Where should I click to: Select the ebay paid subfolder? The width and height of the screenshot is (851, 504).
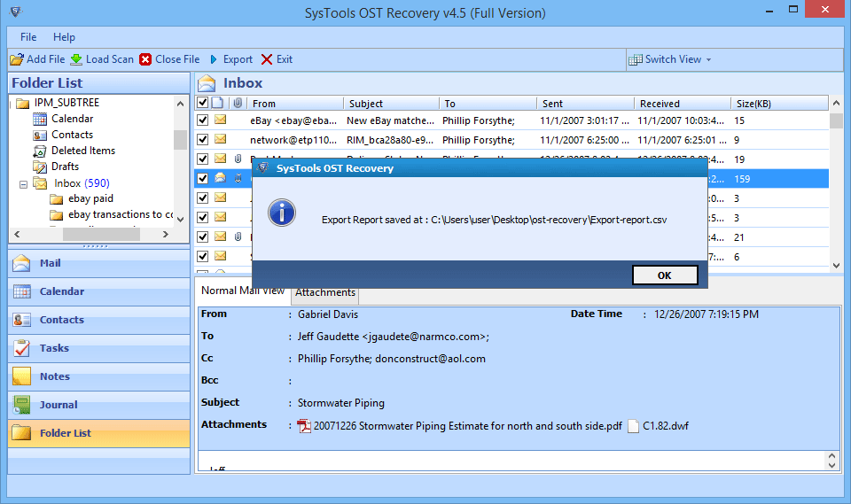[x=90, y=198]
